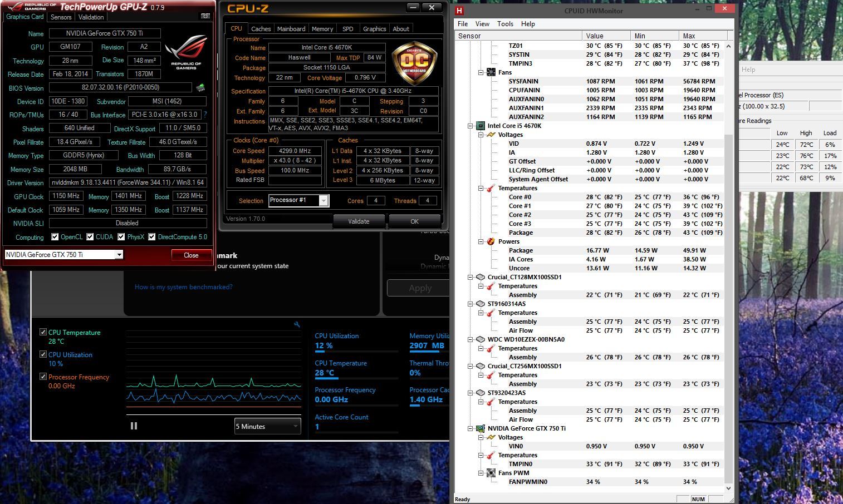The height and width of the screenshot is (504, 843).
Task: Switch to the Sensors tab in GPU-Z
Action: pyautogui.click(x=61, y=17)
